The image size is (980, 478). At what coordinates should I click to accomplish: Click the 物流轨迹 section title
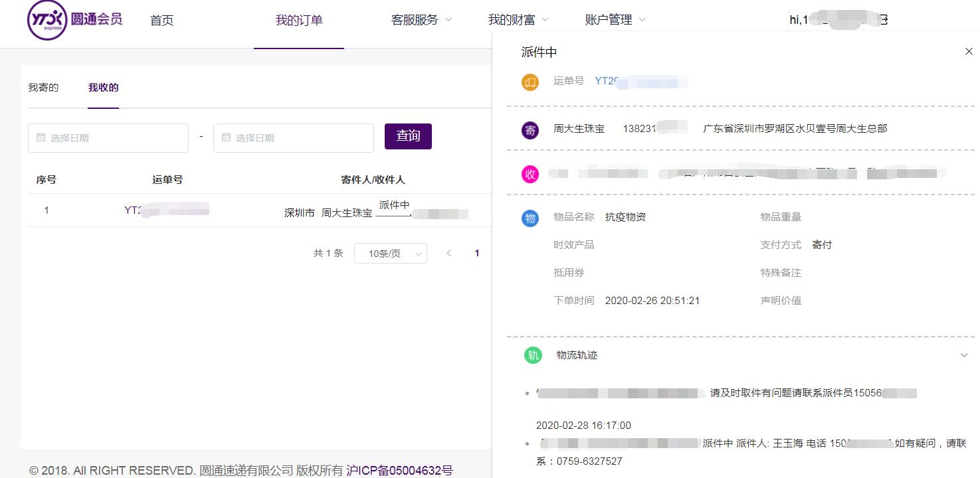click(x=577, y=355)
